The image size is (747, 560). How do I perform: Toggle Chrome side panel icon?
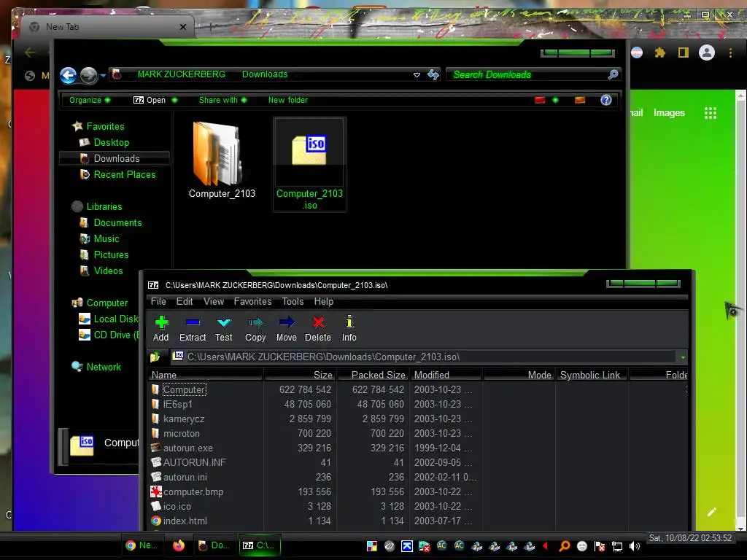pos(683,52)
